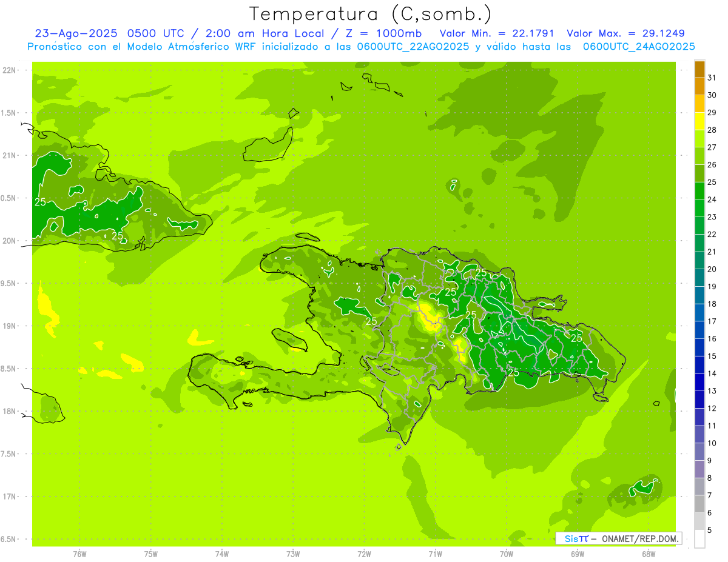Pick the yellow swatch between 27 and 28
The width and height of the screenshot is (728, 562).
click(x=699, y=139)
